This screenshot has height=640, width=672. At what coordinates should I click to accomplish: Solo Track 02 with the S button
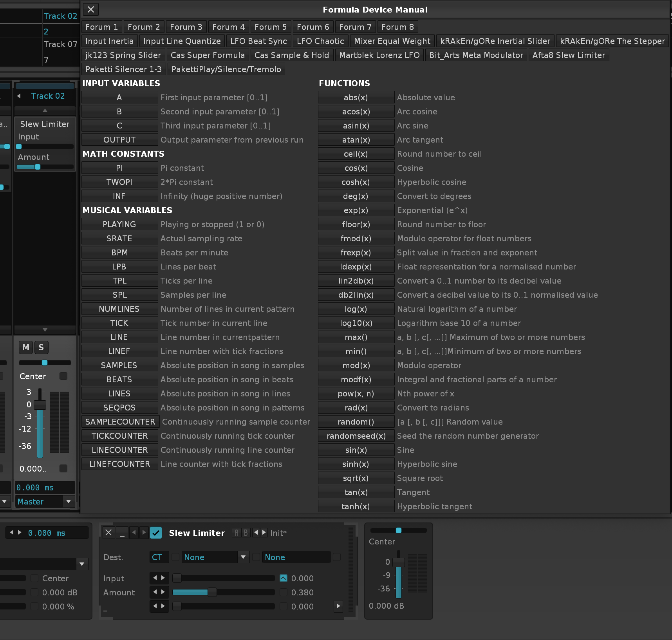pyautogui.click(x=41, y=347)
